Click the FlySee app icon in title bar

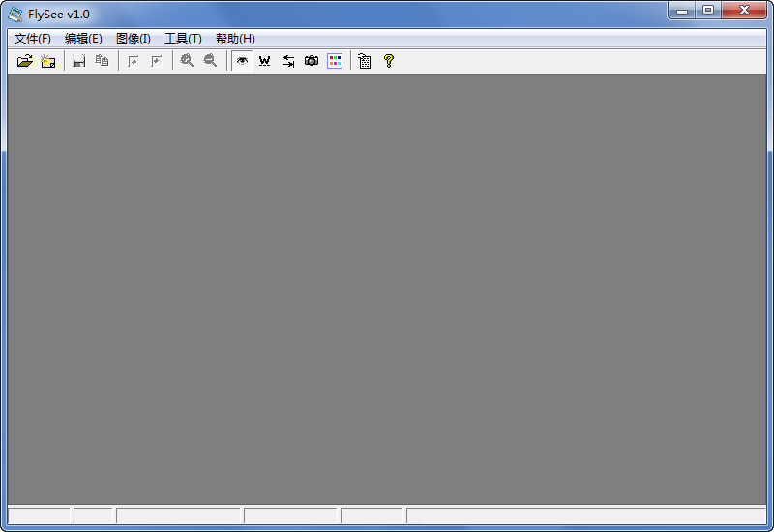click(15, 15)
